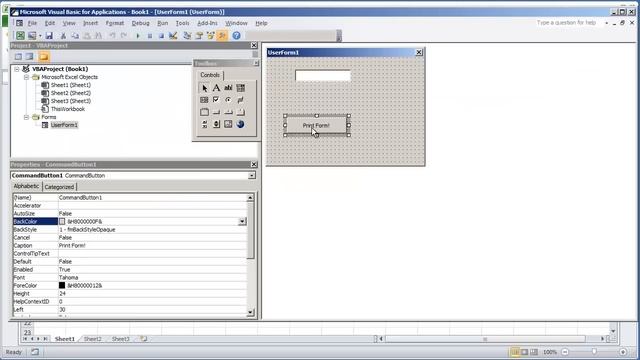Select the Frame control in Toolbox

pyautogui.click(x=204, y=112)
